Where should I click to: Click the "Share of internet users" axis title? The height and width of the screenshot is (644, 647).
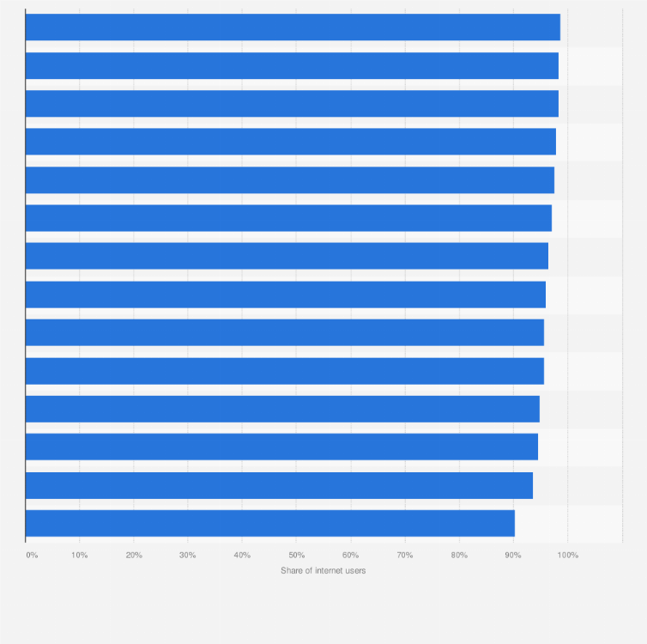coord(323,571)
